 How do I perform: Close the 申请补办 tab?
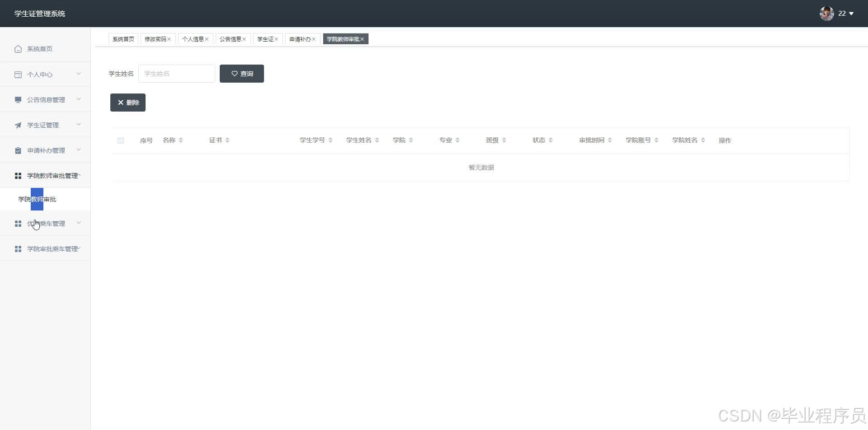pos(314,39)
